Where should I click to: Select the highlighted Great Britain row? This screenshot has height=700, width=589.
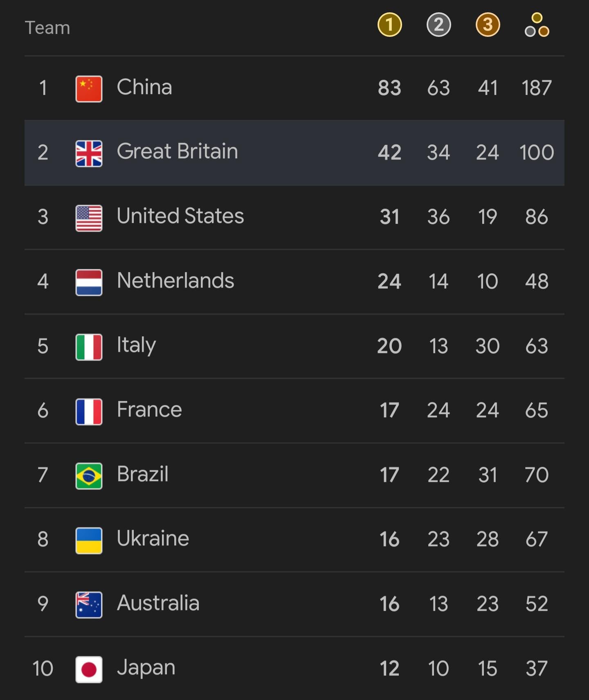pos(294,153)
